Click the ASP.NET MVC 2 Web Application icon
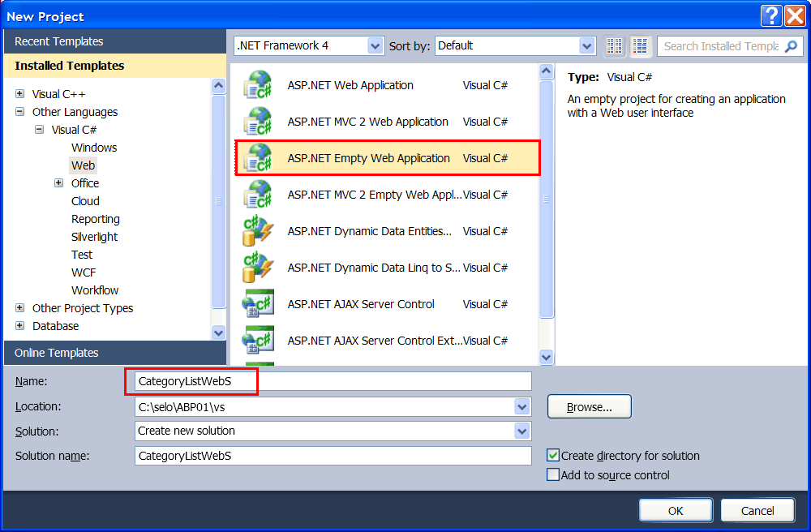811x532 pixels. coord(258,122)
